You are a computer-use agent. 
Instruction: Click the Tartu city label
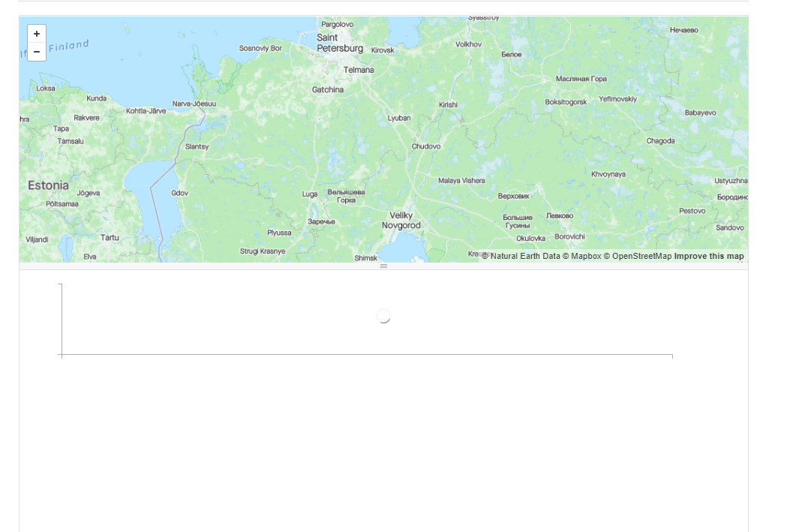[110, 237]
